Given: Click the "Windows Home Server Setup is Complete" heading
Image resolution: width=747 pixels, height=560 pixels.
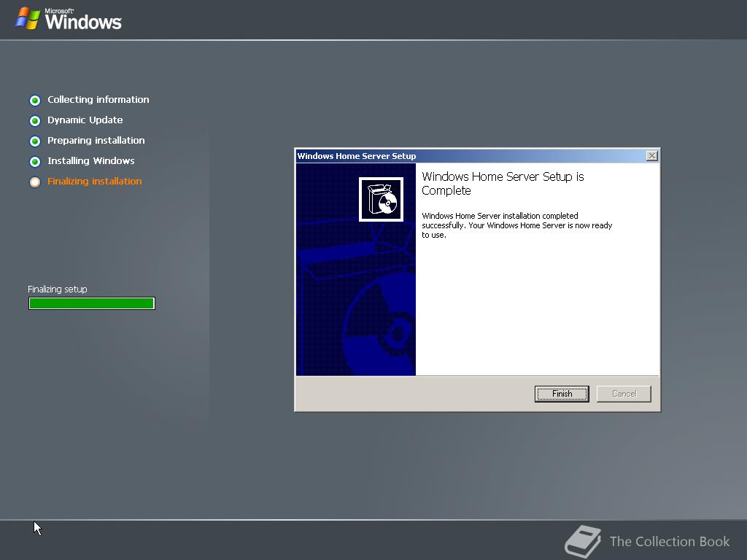Looking at the screenshot, I should pos(503,183).
